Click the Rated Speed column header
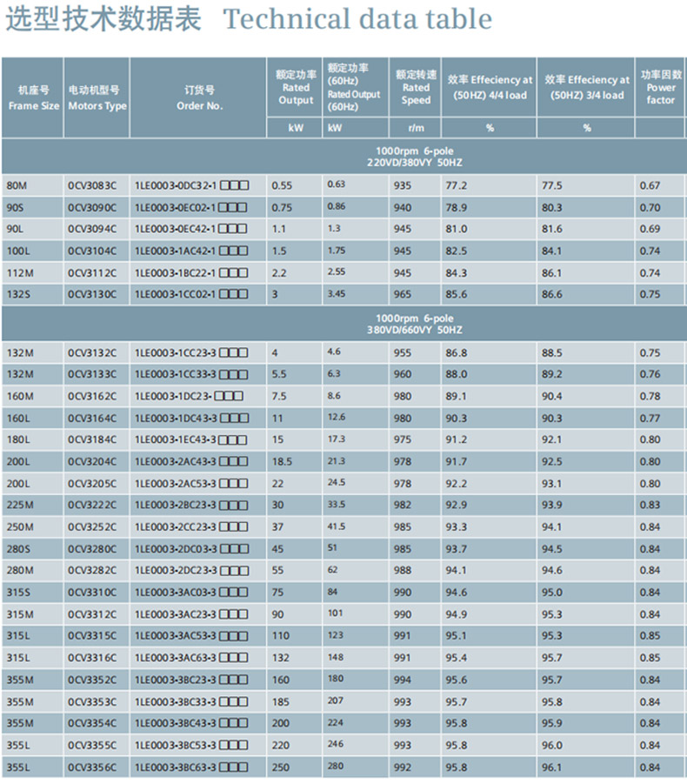687x784 pixels. (416, 87)
